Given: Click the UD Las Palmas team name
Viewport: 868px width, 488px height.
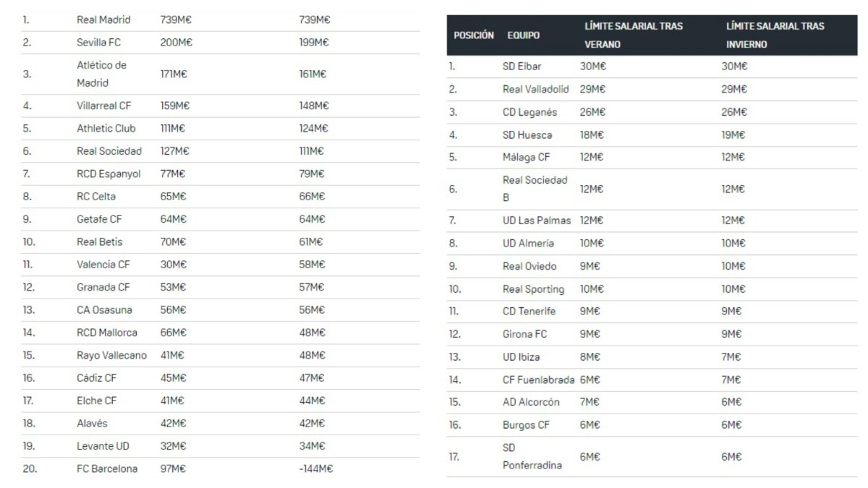Looking at the screenshot, I should click(537, 220).
